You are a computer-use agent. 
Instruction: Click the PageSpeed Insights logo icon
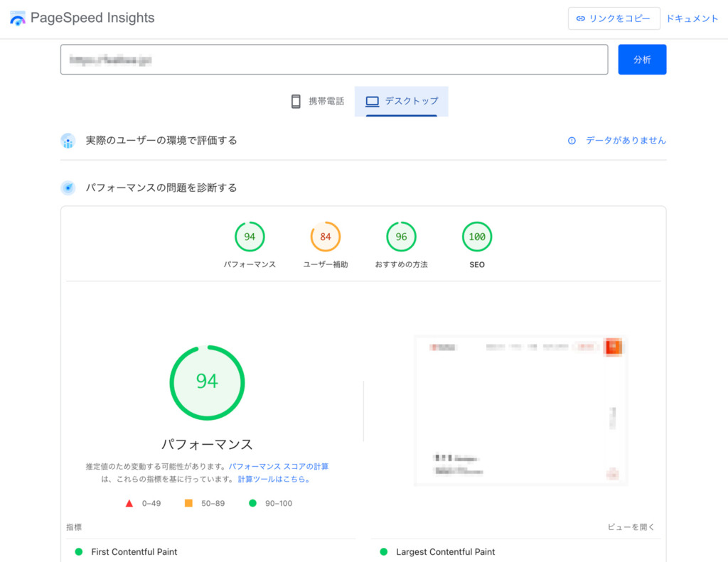pyautogui.click(x=18, y=18)
